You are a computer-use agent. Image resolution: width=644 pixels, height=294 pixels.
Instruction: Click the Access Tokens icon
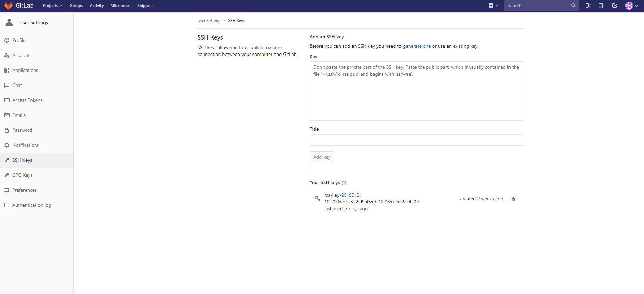click(7, 100)
